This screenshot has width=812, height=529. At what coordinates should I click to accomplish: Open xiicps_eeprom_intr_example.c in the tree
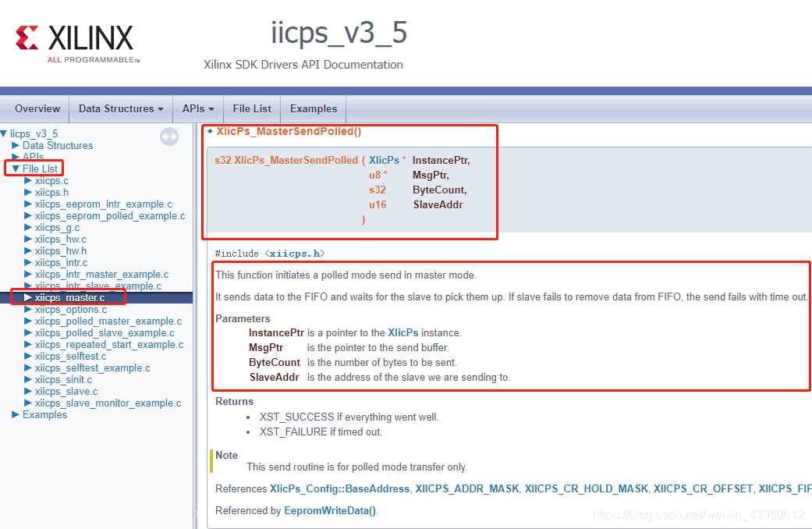coord(103,204)
